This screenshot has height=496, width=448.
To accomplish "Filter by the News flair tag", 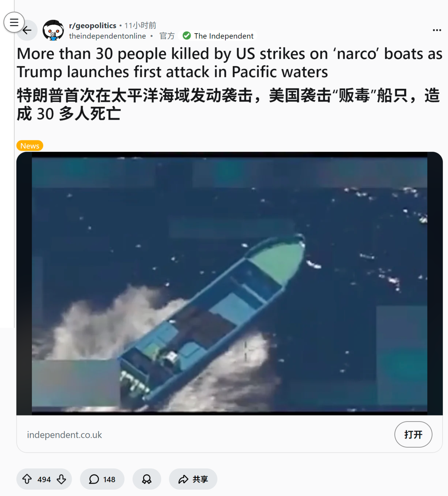I will click(30, 146).
